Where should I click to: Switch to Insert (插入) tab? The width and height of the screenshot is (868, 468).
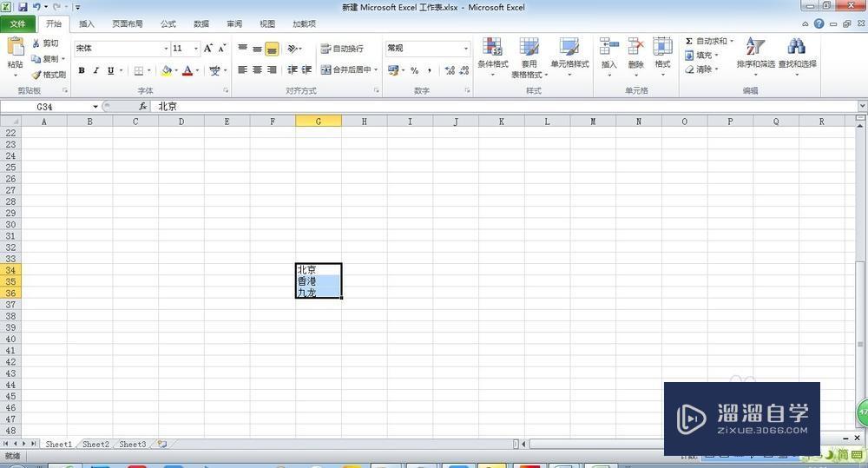click(87, 23)
